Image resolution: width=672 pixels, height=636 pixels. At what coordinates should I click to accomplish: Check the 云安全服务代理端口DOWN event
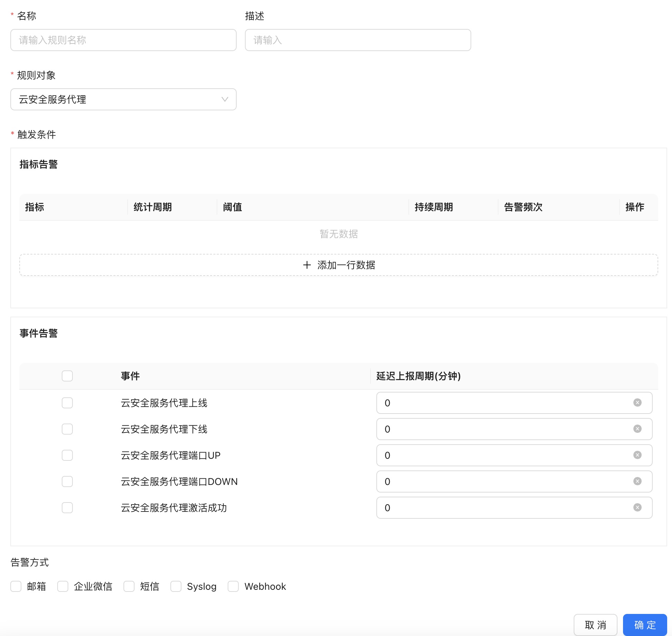point(67,481)
